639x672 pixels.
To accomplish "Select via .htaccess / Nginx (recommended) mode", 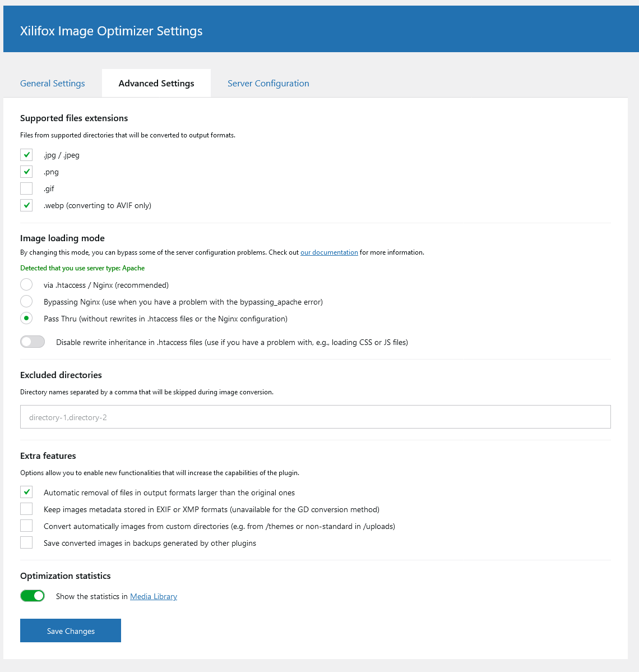I will (x=26, y=284).
